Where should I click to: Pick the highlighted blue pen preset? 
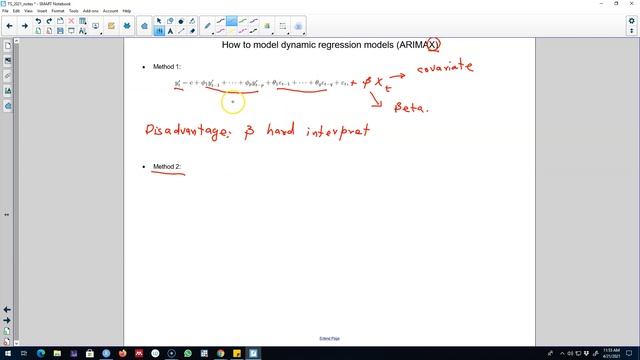pyautogui.click(x=231, y=21)
